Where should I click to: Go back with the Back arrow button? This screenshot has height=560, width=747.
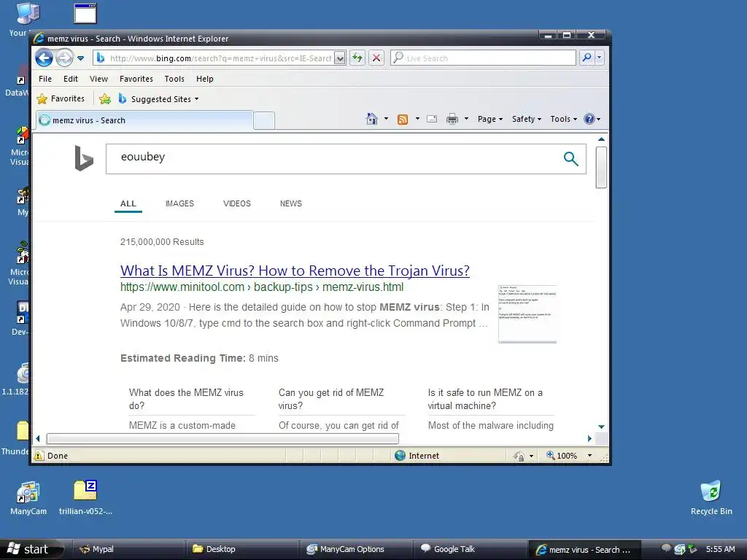(44, 58)
